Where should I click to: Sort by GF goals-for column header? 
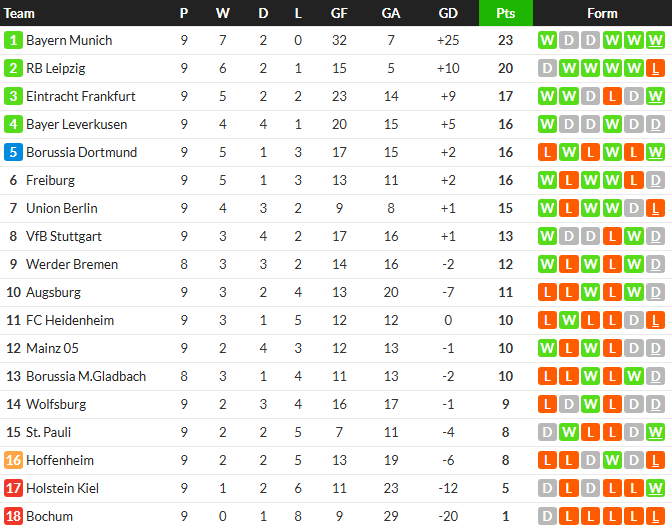(x=339, y=13)
